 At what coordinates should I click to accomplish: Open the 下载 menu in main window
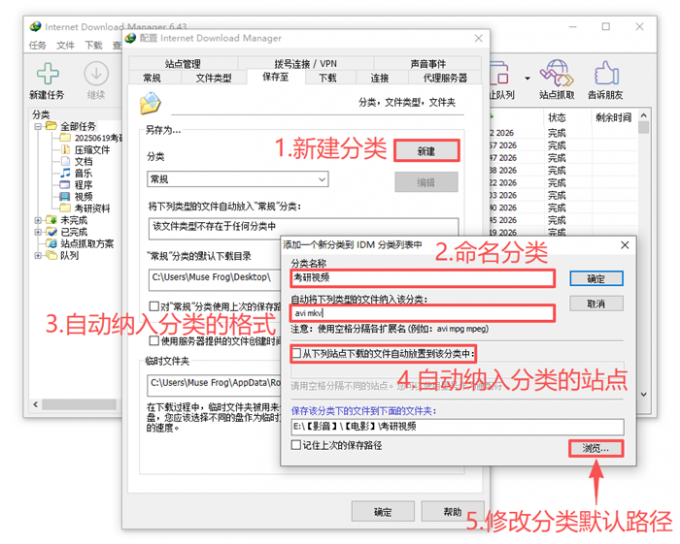coord(94,45)
